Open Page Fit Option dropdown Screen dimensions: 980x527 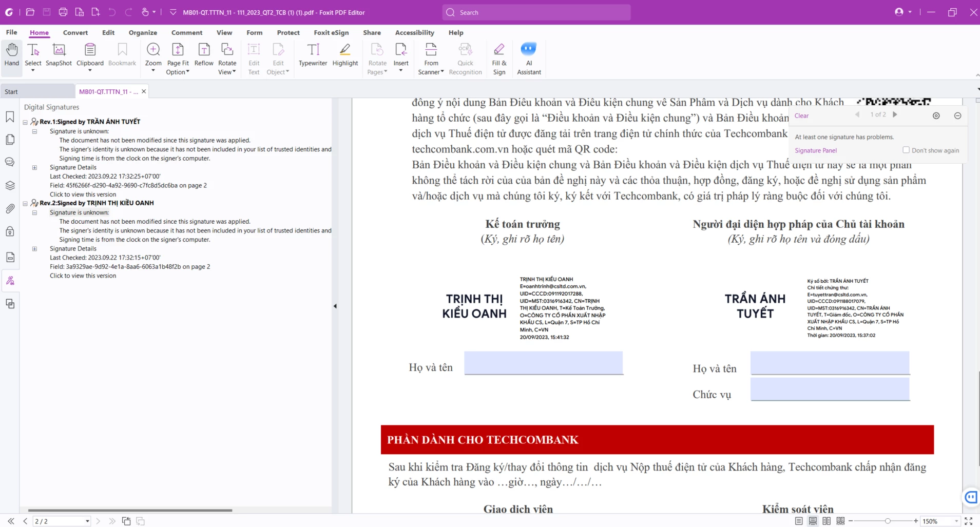[178, 59]
